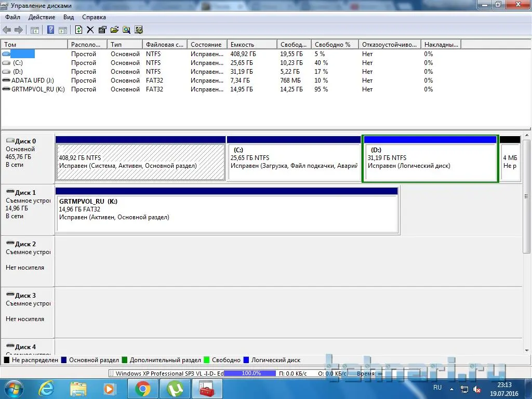Select GRTMPVOL_RU (K:) partition on Диск 1
Image resolution: width=532 pixels, height=399 pixels.
coord(228,210)
